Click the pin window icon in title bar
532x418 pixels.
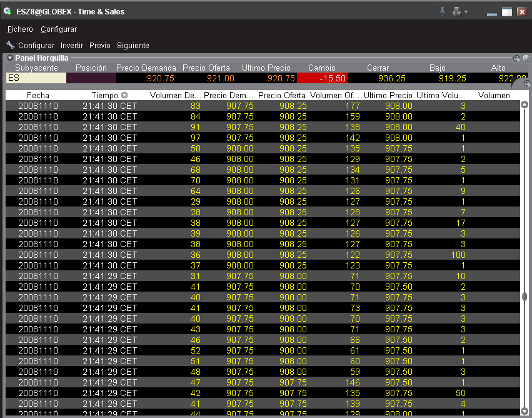443,11
